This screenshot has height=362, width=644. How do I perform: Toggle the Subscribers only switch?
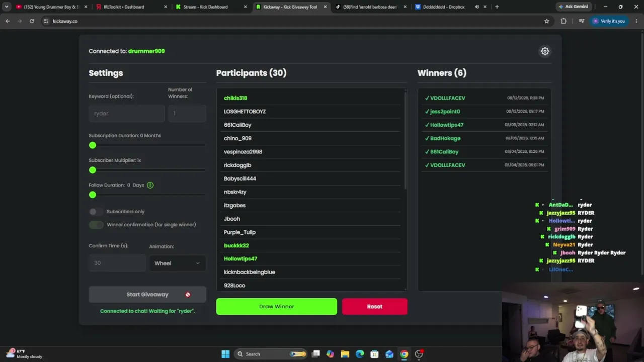(96, 212)
